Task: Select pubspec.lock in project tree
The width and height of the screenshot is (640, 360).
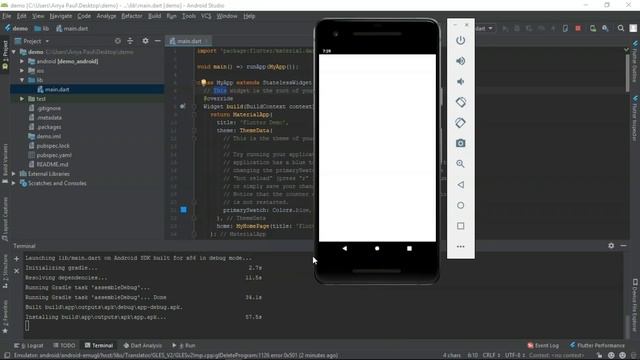Action: click(x=53, y=146)
